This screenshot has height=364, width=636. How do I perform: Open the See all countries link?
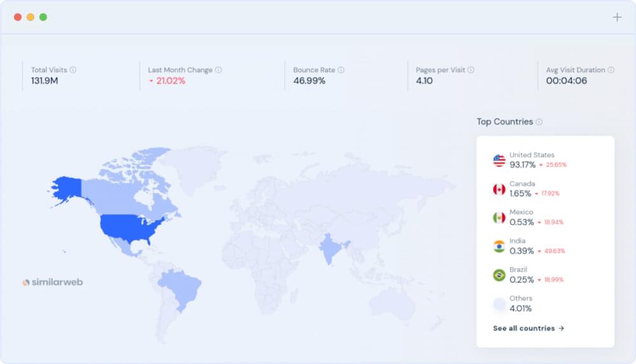pyautogui.click(x=529, y=328)
